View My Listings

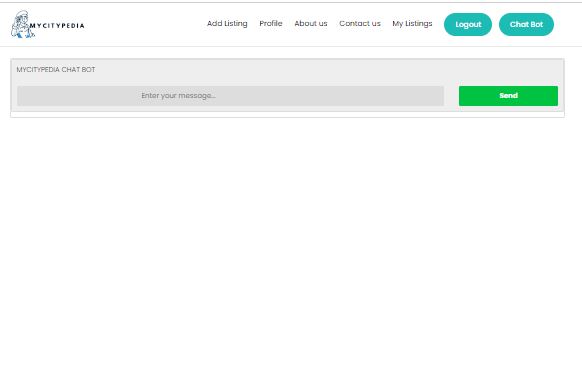coord(412,23)
